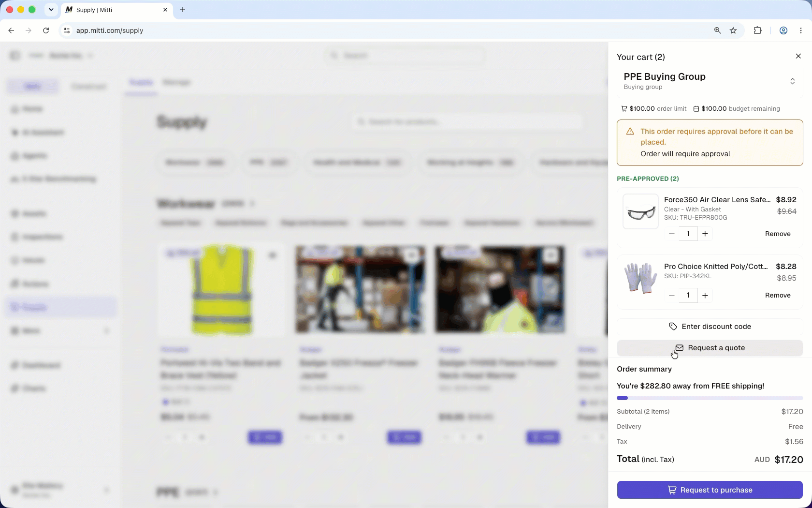812x508 pixels.
Task: Increase Force360 safety glasses quantity
Action: coord(705,234)
